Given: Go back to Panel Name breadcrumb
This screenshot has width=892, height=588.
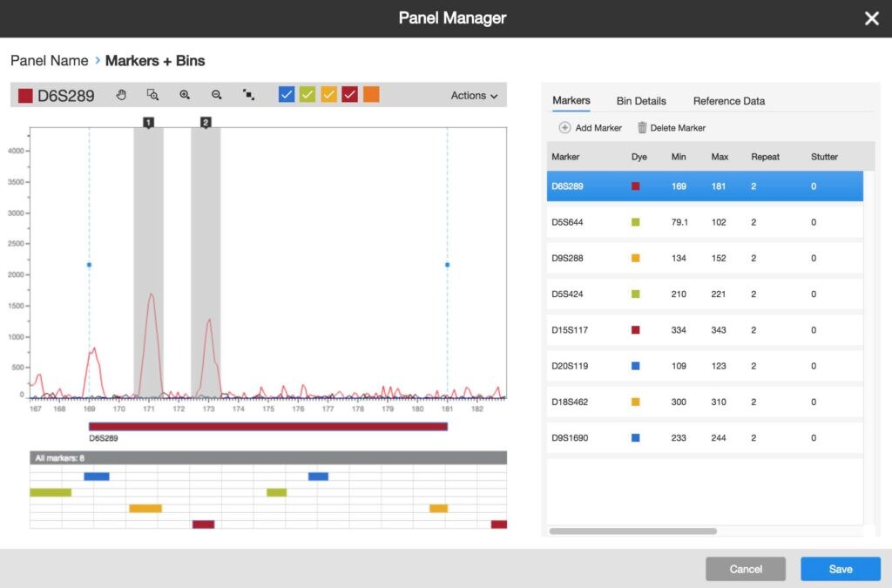Looking at the screenshot, I should (49, 61).
